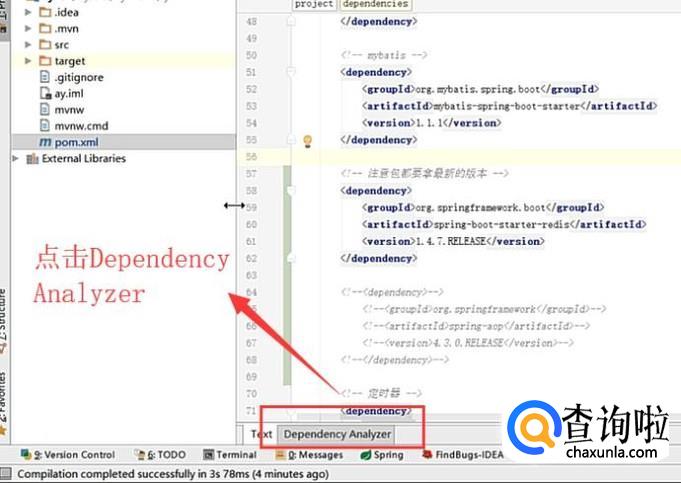
Task: Open the Version Control tool window
Action: click(x=73, y=455)
